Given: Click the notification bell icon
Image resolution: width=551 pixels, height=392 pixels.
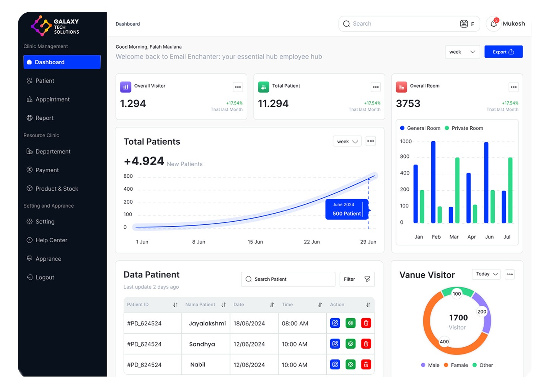Looking at the screenshot, I should tap(494, 24).
